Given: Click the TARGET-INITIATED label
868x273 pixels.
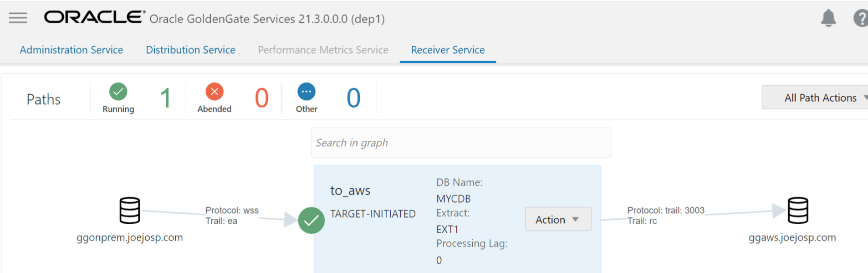Looking at the screenshot, I should [373, 214].
